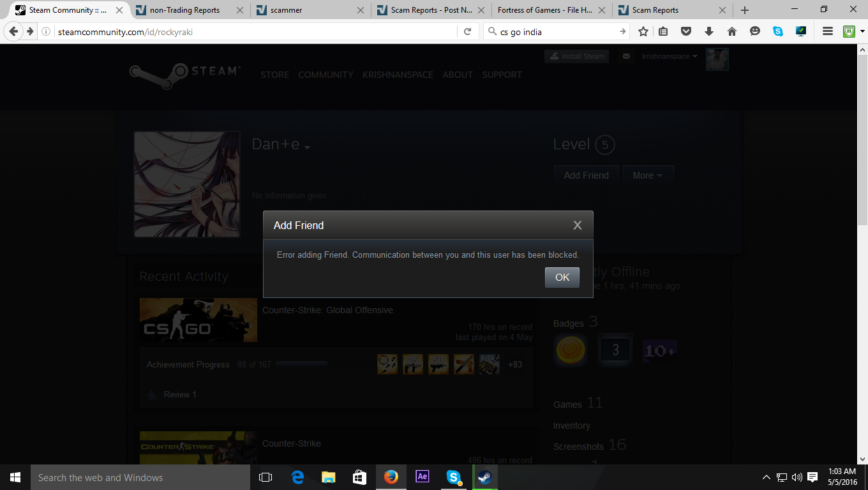Open a new browser tab
The width and height of the screenshot is (868, 490).
(x=745, y=10)
